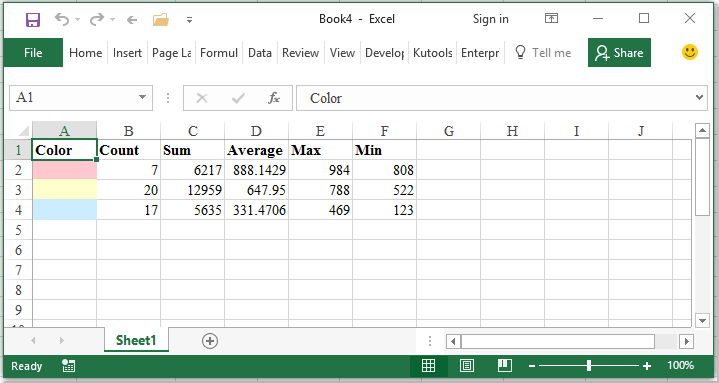The width and height of the screenshot is (719, 383).
Task: Zoom out with minus button
Action: [532, 366]
